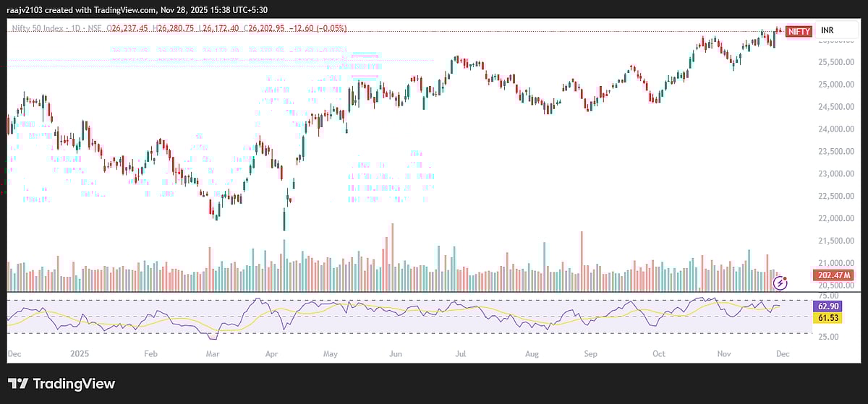Click the Nov label on time axis
Screen dimensions: 868x404
(x=724, y=355)
